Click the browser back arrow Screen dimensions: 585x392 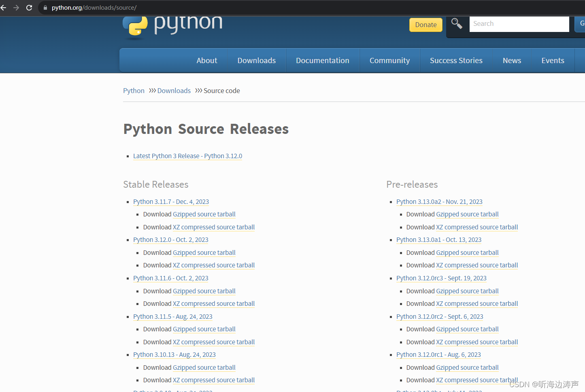click(x=3, y=8)
